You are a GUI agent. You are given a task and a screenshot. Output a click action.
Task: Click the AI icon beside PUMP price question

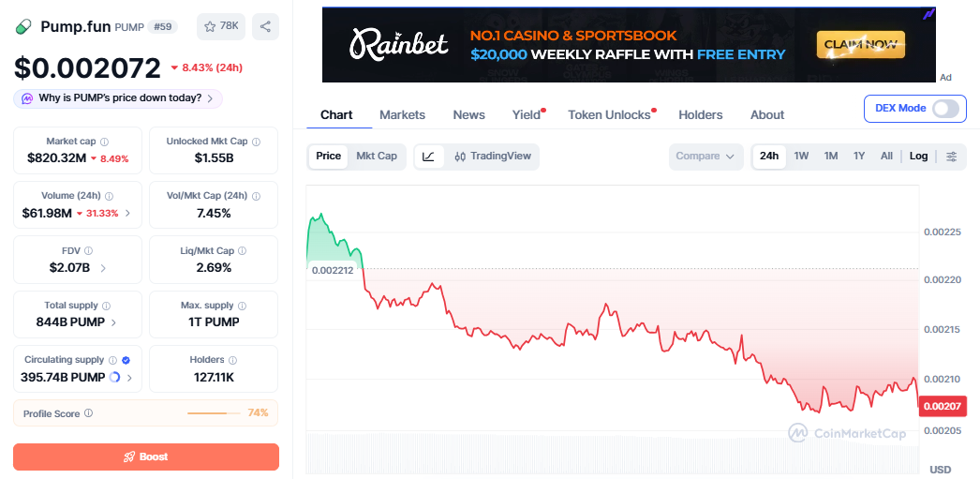(x=27, y=98)
